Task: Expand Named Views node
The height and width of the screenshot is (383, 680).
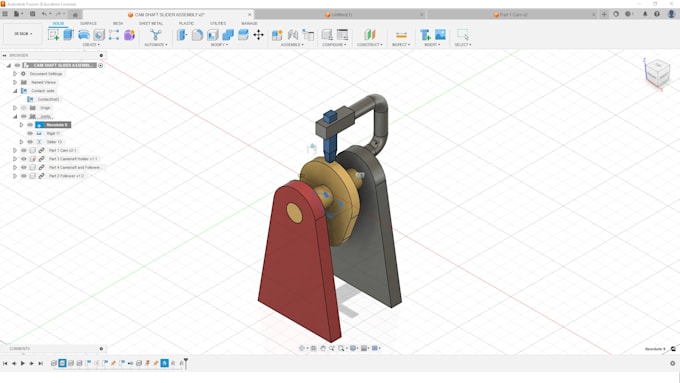Action: (15, 82)
